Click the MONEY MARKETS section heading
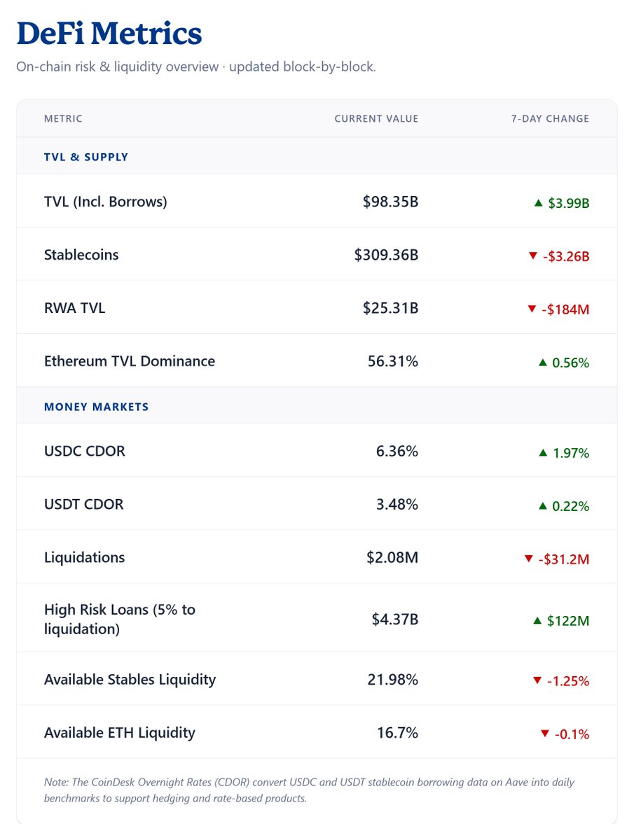Image resolution: width=634 pixels, height=840 pixels. coord(97,407)
